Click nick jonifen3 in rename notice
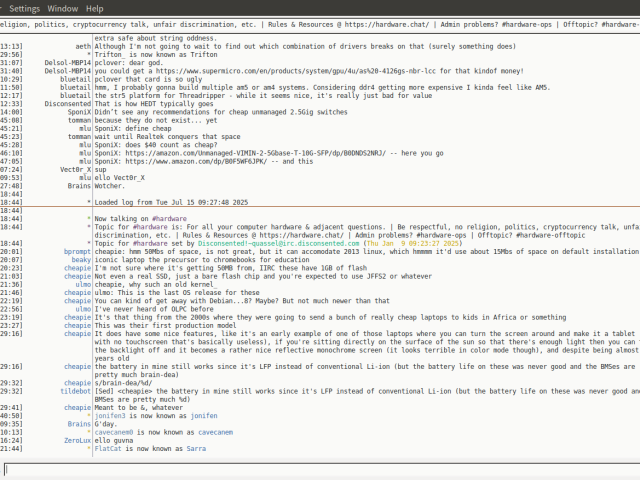640x480 pixels. tap(110, 416)
